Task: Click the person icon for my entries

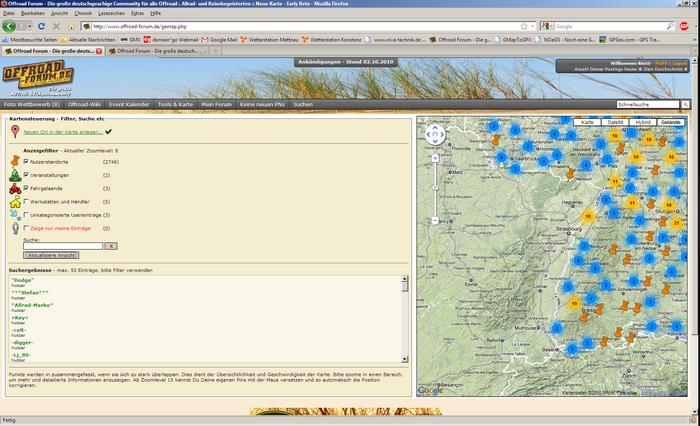Action: pyautogui.click(x=16, y=228)
